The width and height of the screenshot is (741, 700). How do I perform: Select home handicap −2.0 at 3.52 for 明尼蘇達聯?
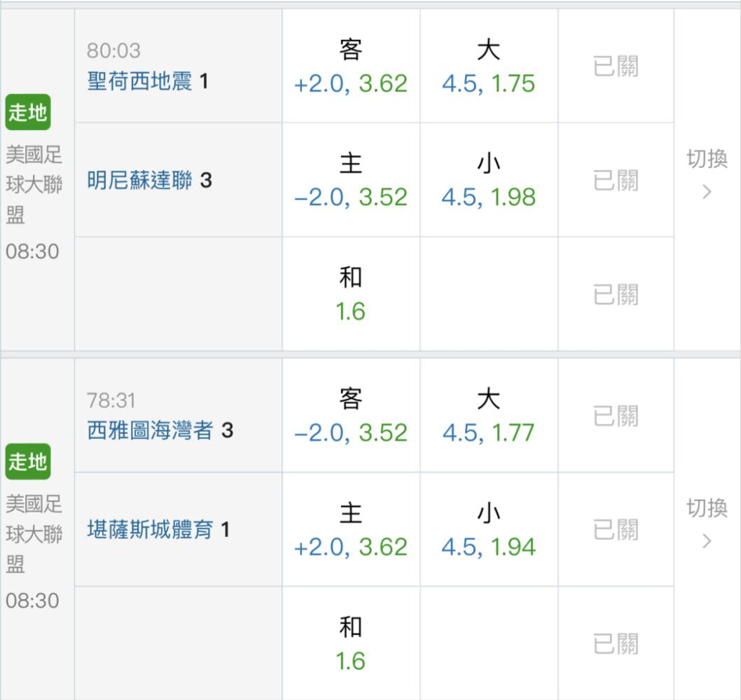[351, 180]
